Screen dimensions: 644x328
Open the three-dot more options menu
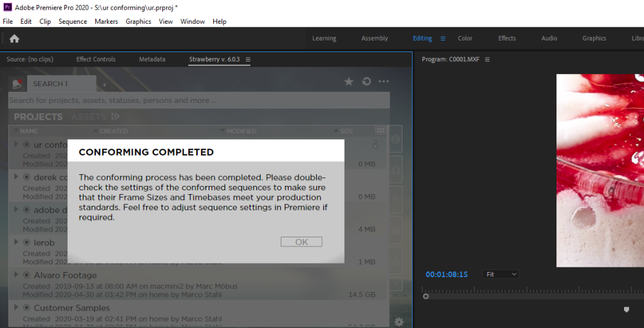coord(384,82)
